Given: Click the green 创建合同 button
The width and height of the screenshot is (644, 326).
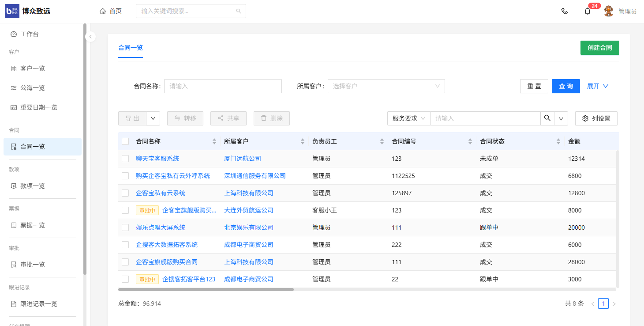Looking at the screenshot, I should pyautogui.click(x=599, y=48).
